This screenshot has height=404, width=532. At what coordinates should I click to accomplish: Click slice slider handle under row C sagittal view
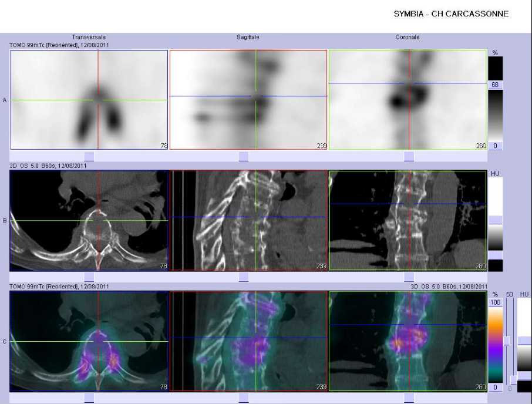click(x=244, y=398)
